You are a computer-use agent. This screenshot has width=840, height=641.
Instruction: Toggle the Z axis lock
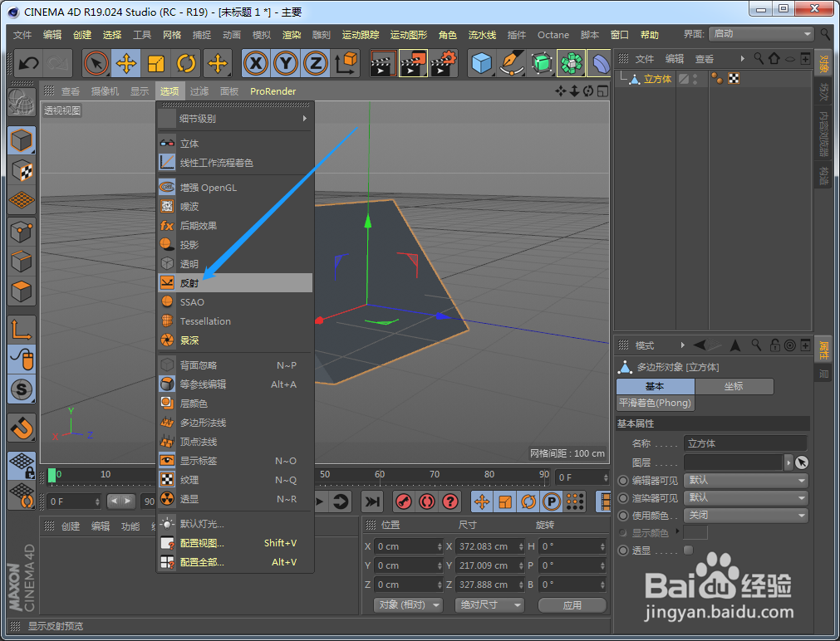[316, 63]
